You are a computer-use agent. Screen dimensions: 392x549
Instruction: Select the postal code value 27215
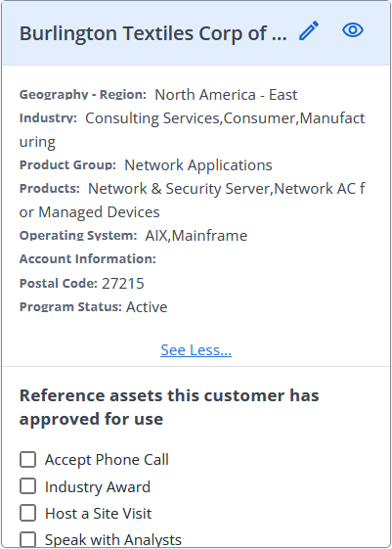coord(123,284)
